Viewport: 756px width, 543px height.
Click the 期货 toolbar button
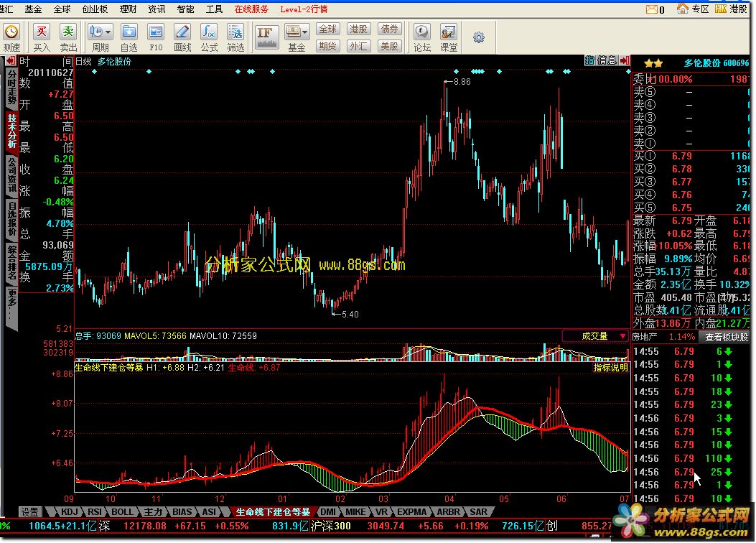click(x=328, y=46)
